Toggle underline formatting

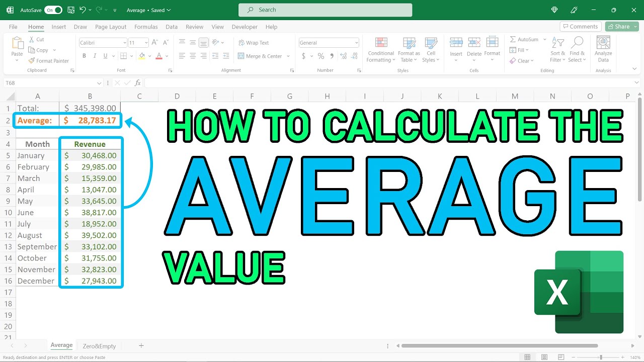click(104, 56)
